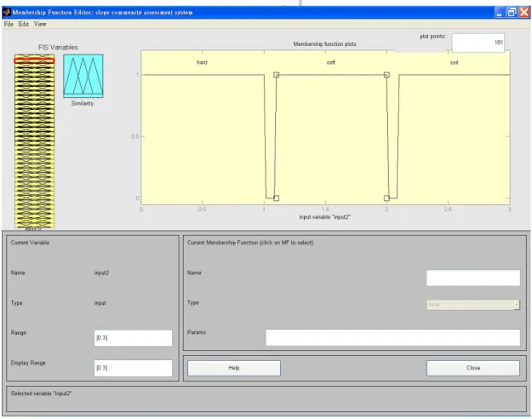Open the membership function Type dropdown
Screen dimensions: 532x419
coord(473,305)
